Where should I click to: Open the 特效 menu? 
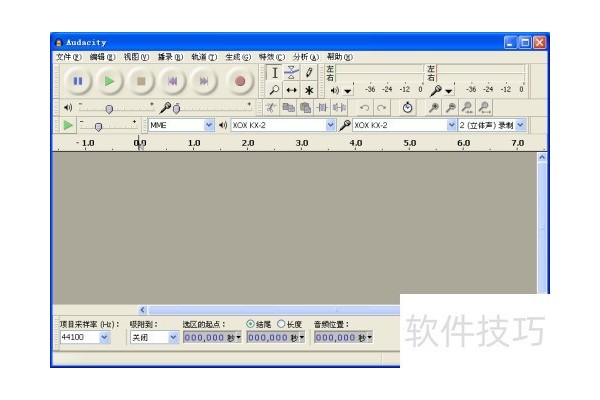pos(272,57)
